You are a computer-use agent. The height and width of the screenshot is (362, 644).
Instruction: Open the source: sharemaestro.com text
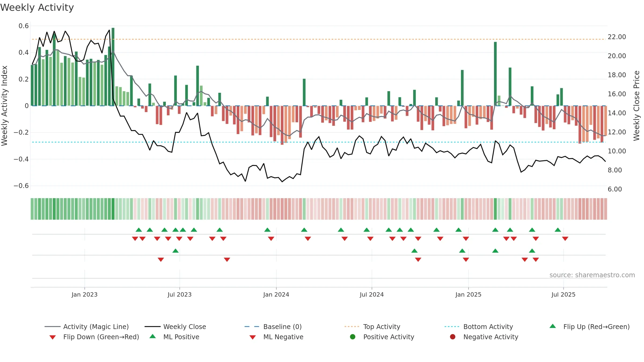[592, 275]
